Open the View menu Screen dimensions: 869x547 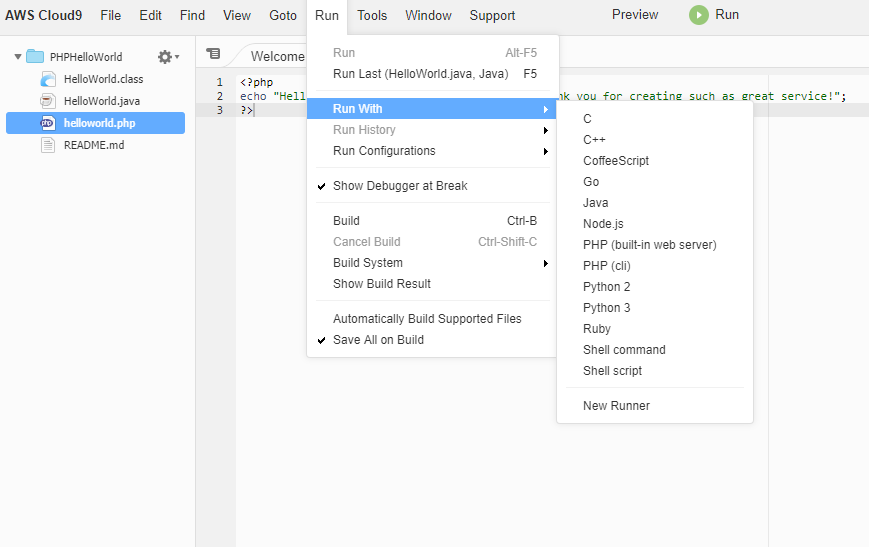pyautogui.click(x=237, y=16)
